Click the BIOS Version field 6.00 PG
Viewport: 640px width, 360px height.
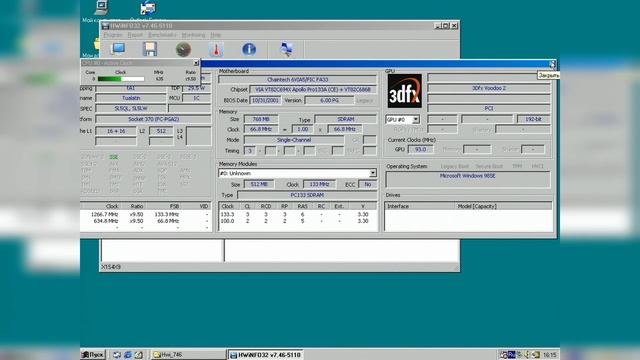click(x=329, y=100)
